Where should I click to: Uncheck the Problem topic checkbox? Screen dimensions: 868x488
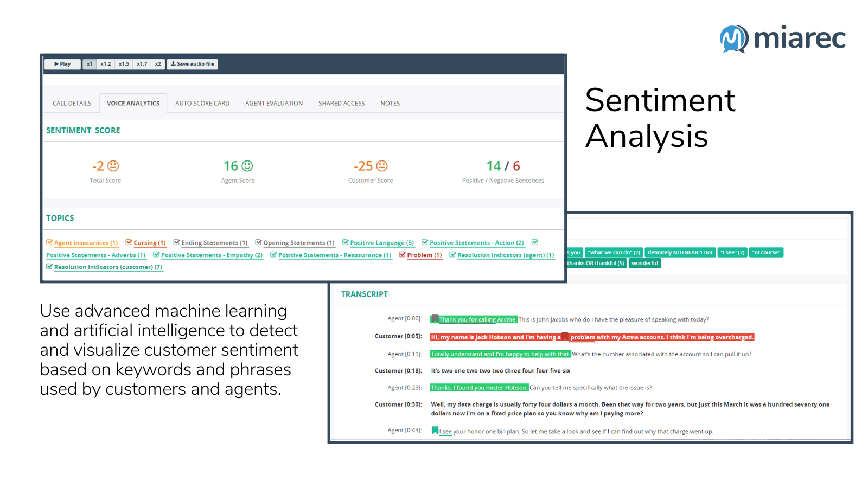[x=402, y=255]
